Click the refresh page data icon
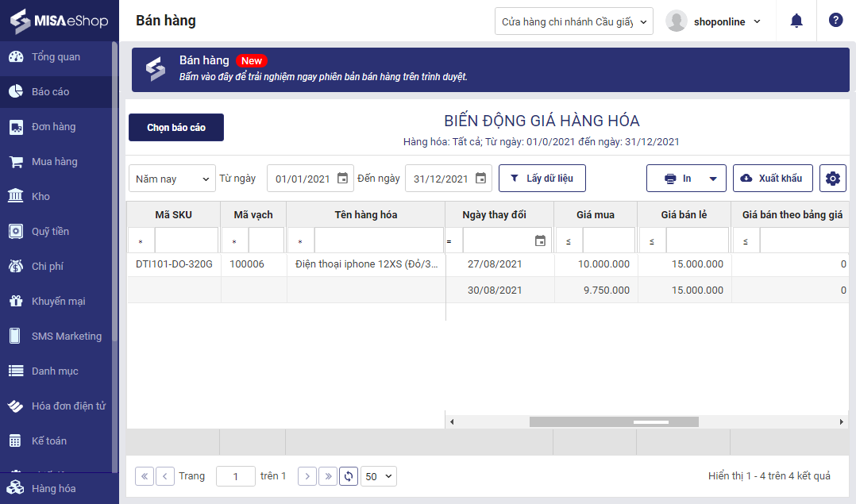Screen dimensions: 856x504 pos(349,476)
